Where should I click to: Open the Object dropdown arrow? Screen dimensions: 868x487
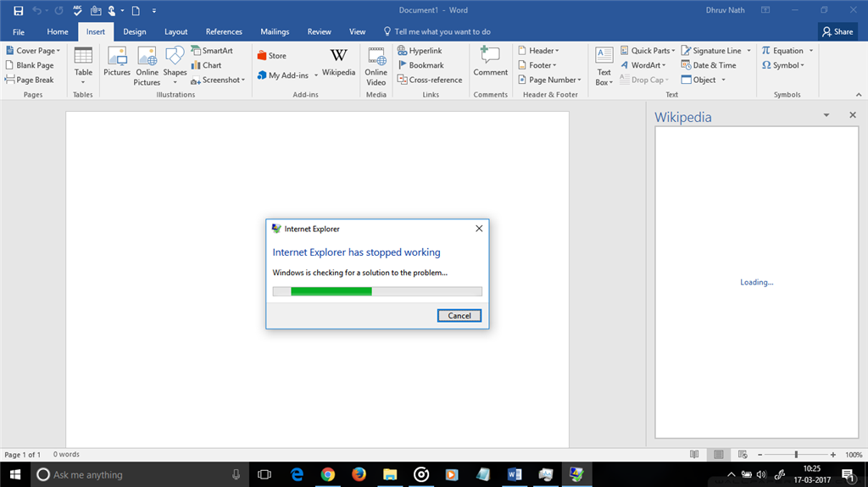tap(724, 80)
